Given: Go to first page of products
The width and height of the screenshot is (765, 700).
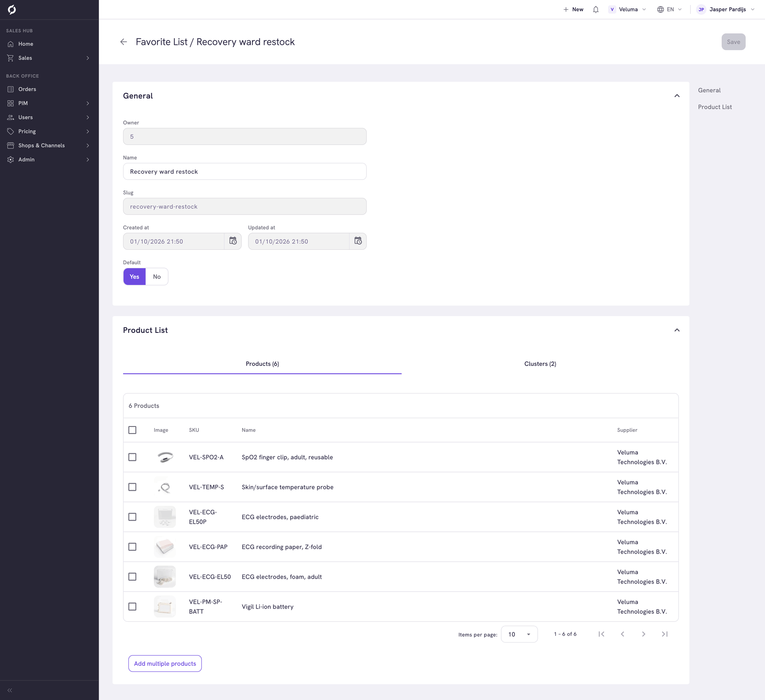Looking at the screenshot, I should point(601,634).
